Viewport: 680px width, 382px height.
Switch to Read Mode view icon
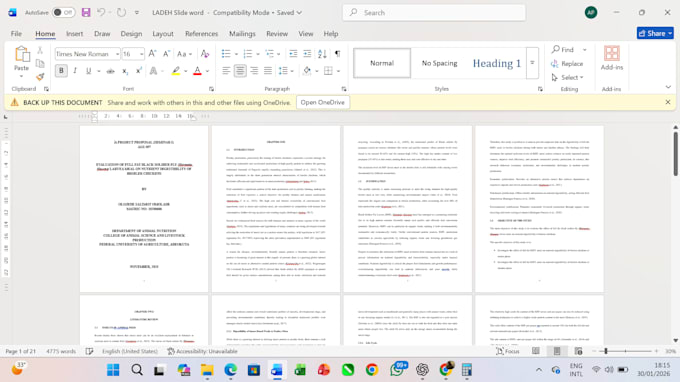pos(536,351)
